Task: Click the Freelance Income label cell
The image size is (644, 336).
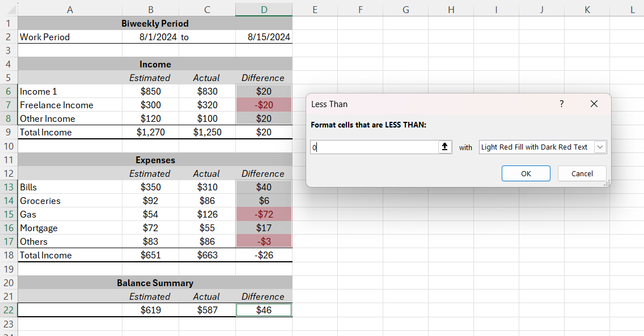Action: [70, 105]
